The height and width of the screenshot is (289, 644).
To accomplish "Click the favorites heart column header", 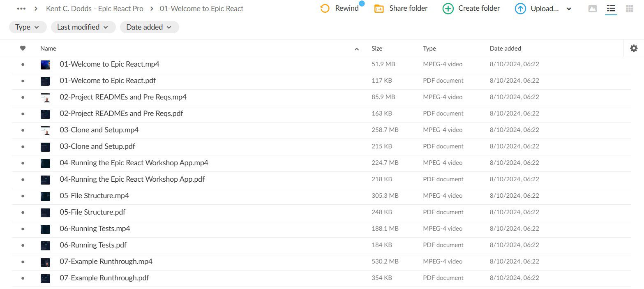I will pyautogui.click(x=23, y=49).
